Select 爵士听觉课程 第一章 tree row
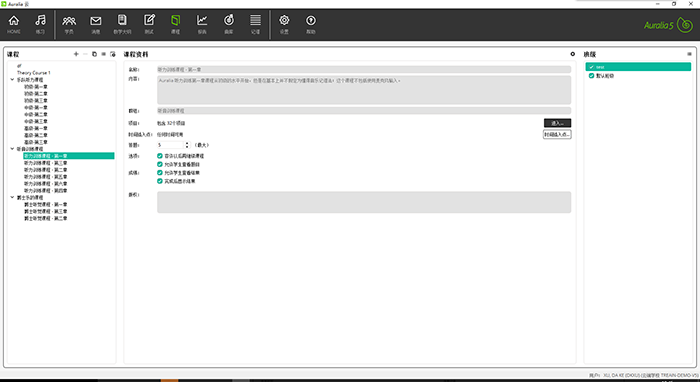700x382 pixels. point(46,204)
